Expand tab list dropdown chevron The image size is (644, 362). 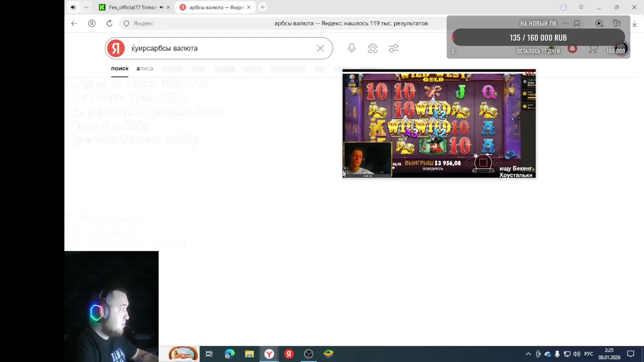(86, 7)
